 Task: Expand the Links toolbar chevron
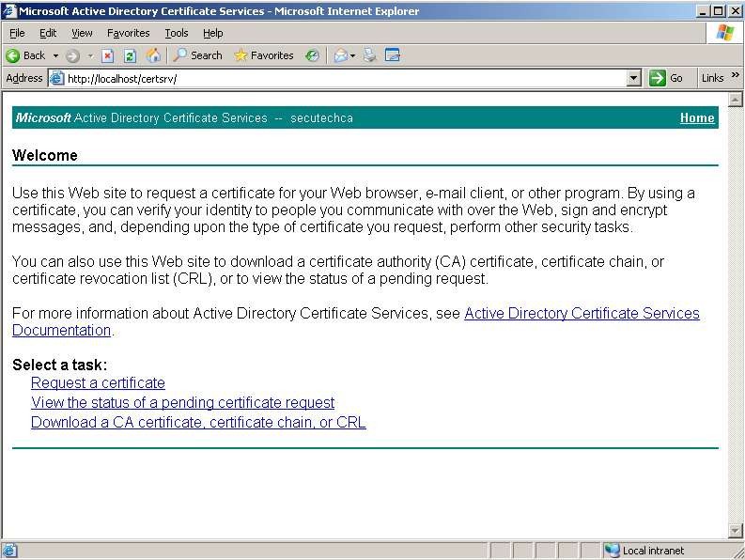coord(735,75)
